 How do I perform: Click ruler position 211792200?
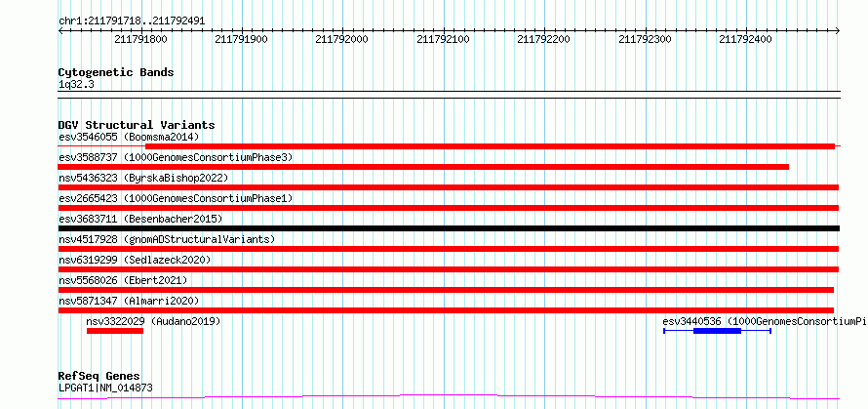pyautogui.click(x=543, y=39)
